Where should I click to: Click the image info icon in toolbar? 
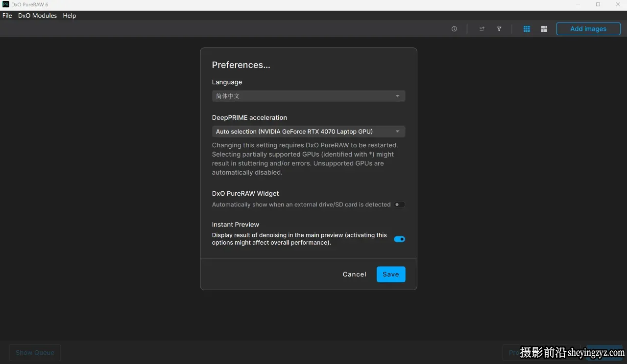pyautogui.click(x=454, y=29)
